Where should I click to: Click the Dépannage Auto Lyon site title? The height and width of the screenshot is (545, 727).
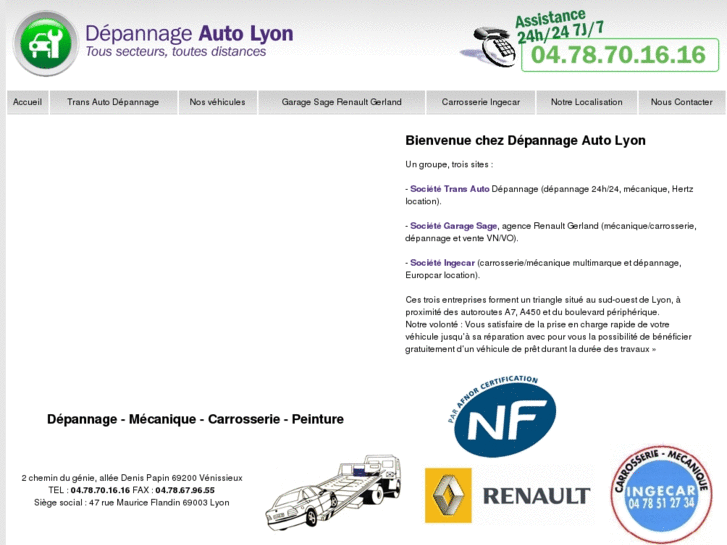tap(189, 34)
